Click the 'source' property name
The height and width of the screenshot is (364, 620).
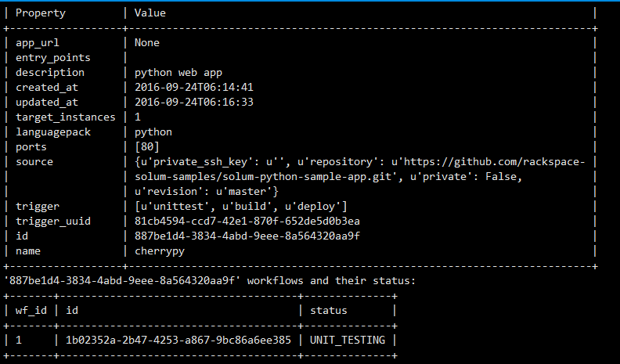(34, 162)
